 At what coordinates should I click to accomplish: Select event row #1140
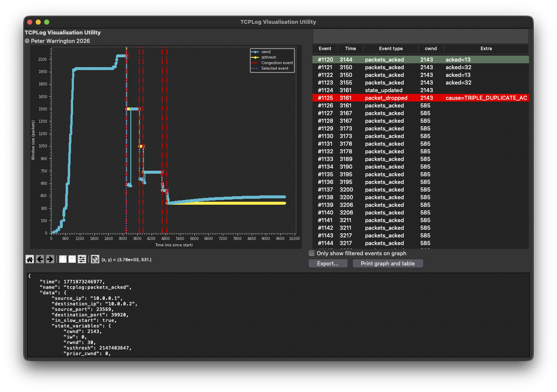421,213
